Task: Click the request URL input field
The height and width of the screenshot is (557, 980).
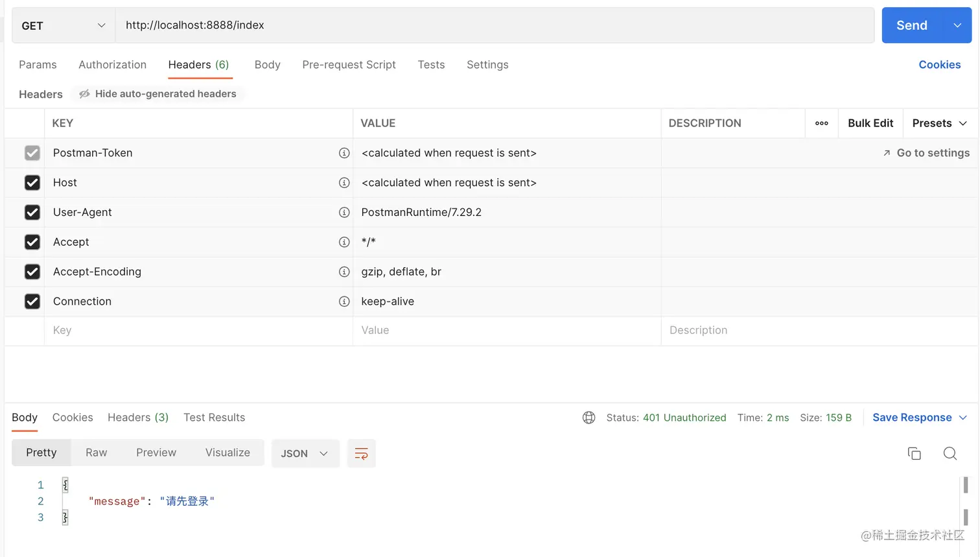Action: pyautogui.click(x=493, y=25)
